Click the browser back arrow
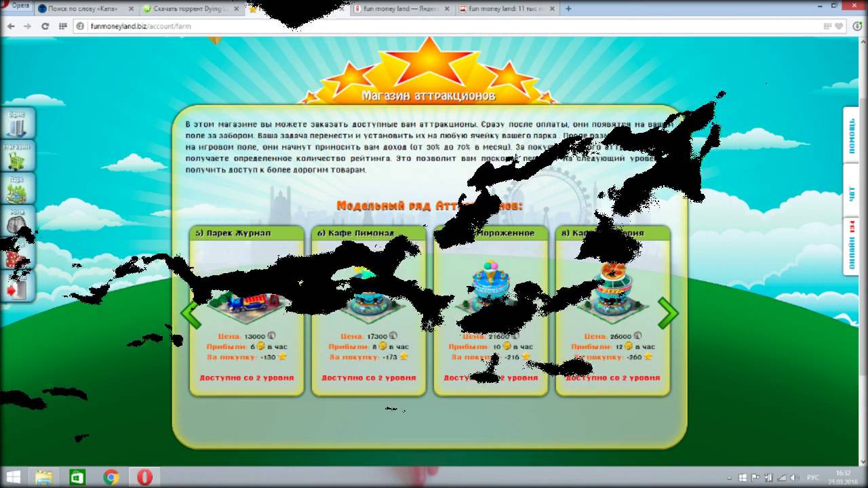Viewport: 868px width, 488px height. tap(10, 26)
